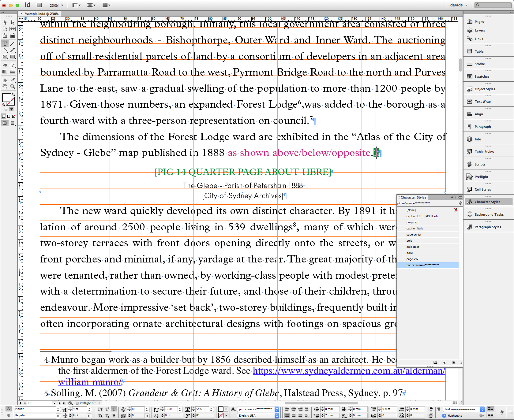Apply the 'superscript' character style

tap(414, 235)
